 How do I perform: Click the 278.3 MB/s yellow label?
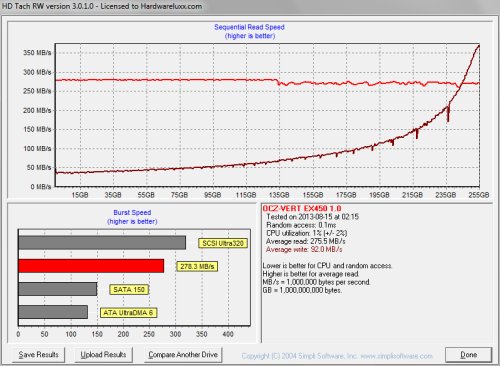197,266
